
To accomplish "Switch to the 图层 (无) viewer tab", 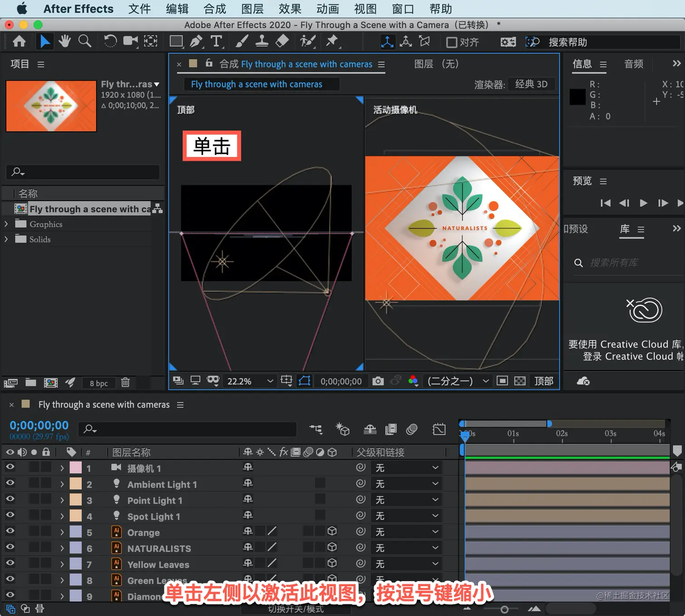I will [x=437, y=64].
